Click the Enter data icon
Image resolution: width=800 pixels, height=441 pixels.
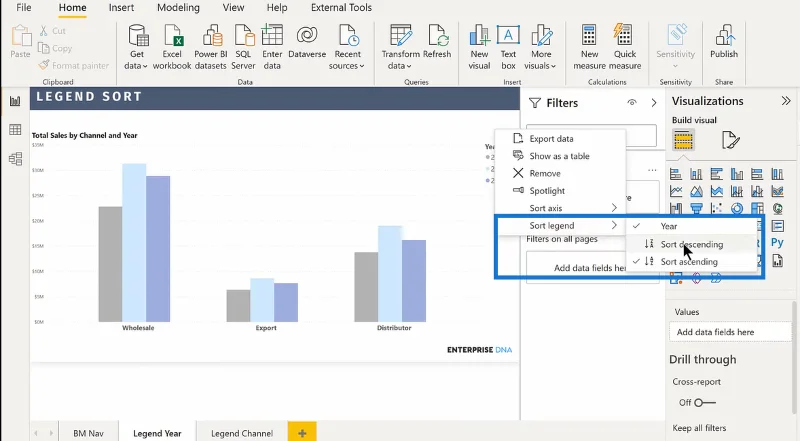click(x=272, y=36)
